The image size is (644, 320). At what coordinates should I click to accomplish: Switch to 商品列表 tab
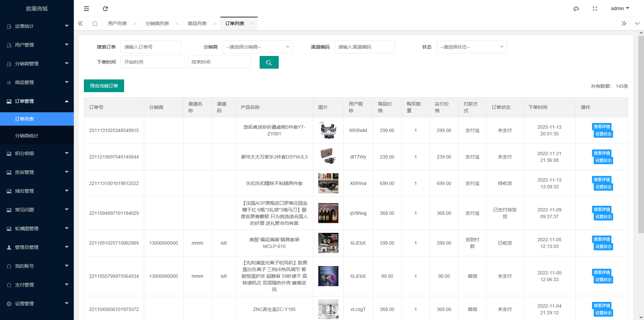click(197, 23)
